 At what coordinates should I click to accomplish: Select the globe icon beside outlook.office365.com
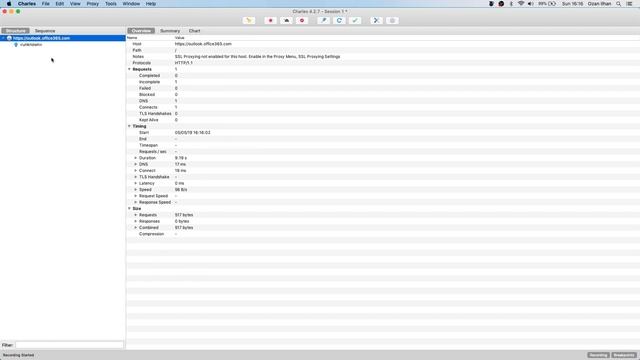(x=9, y=38)
